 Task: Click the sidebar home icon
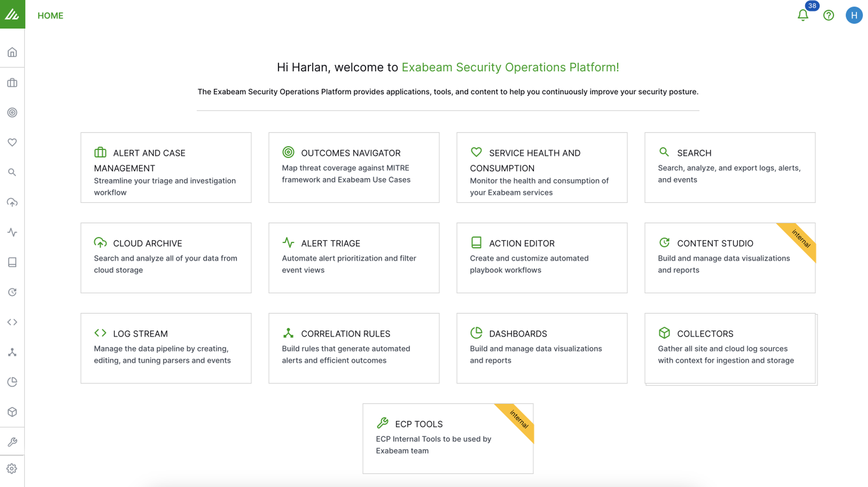click(12, 53)
